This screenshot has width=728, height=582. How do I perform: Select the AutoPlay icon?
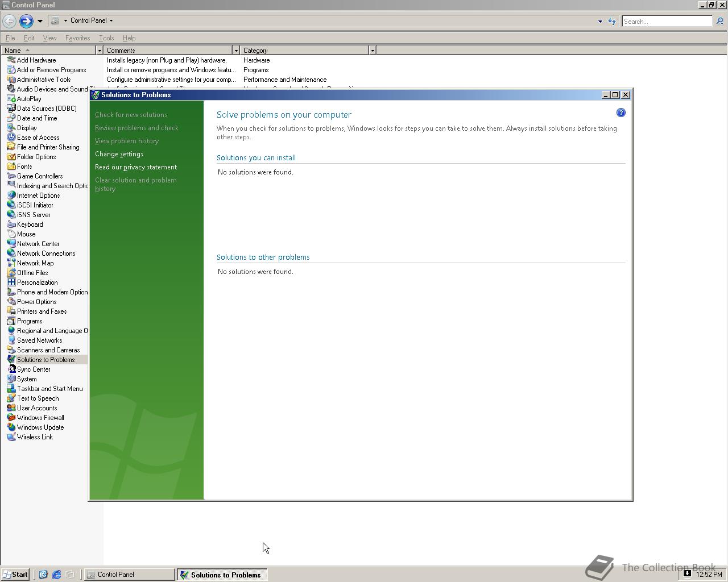pos(11,99)
